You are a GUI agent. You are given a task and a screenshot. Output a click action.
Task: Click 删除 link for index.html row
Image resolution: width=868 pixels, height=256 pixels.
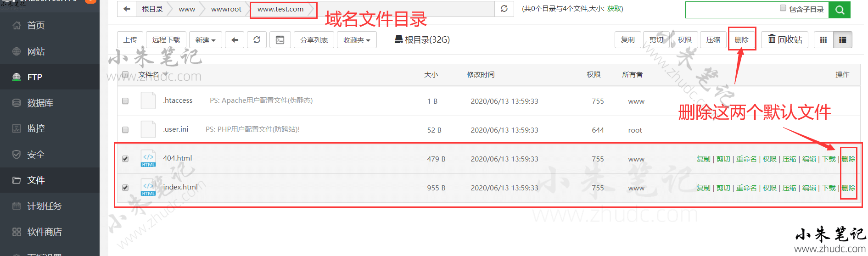pyautogui.click(x=848, y=188)
